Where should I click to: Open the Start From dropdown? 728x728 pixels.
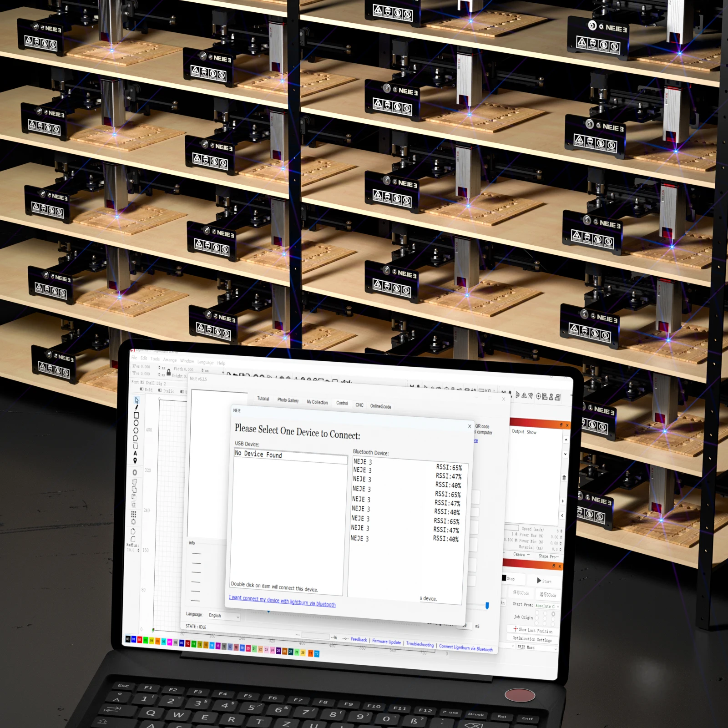pyautogui.click(x=547, y=606)
